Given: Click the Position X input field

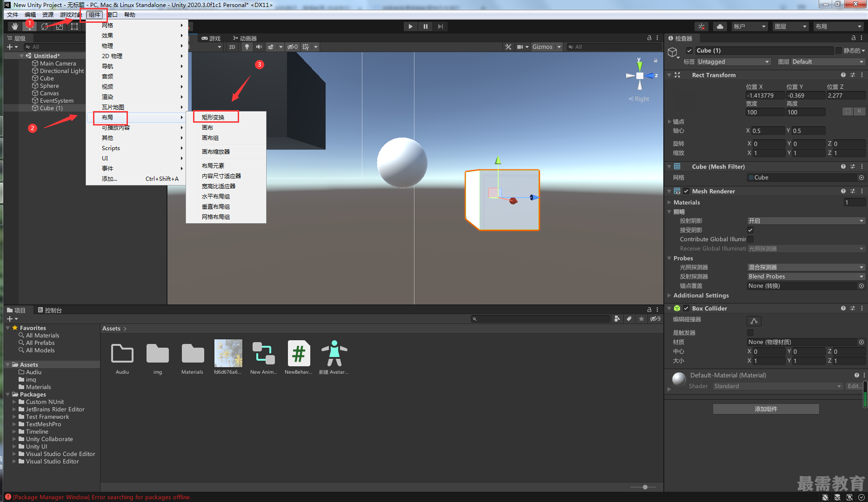Looking at the screenshot, I should click(x=765, y=95).
